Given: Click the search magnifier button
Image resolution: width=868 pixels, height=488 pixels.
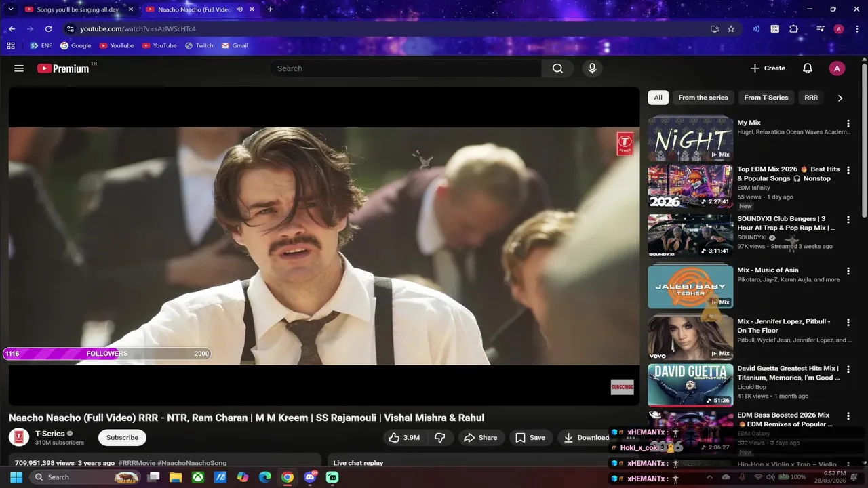Looking at the screenshot, I should (x=557, y=68).
